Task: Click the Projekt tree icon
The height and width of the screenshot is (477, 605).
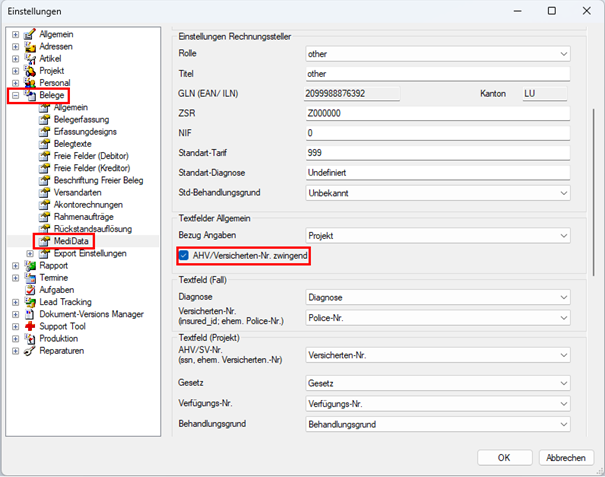Action: 30,71
